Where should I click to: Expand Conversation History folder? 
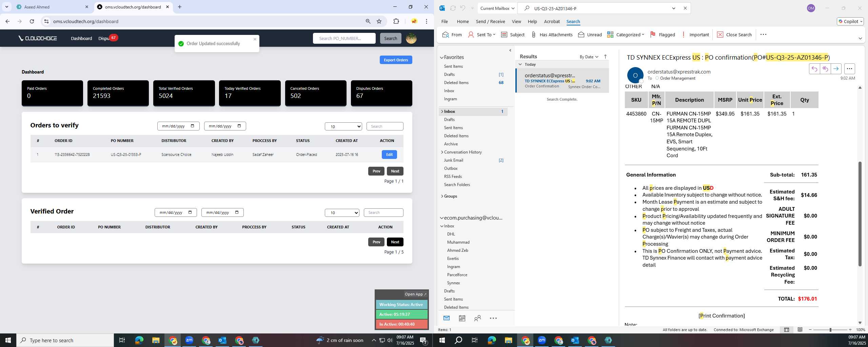coord(442,152)
